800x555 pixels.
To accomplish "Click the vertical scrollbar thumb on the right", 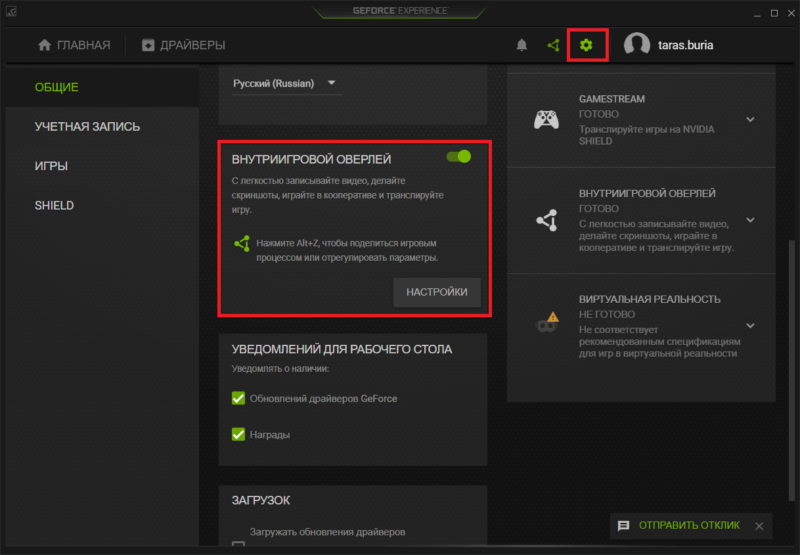I will point(791,370).
